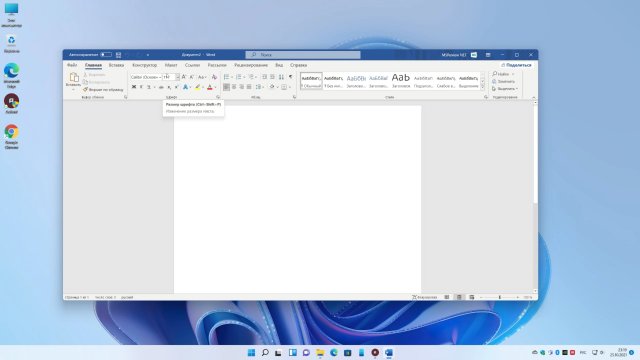640x360 pixels.
Task: Expand the styles gallery
Action: pyautogui.click(x=482, y=87)
